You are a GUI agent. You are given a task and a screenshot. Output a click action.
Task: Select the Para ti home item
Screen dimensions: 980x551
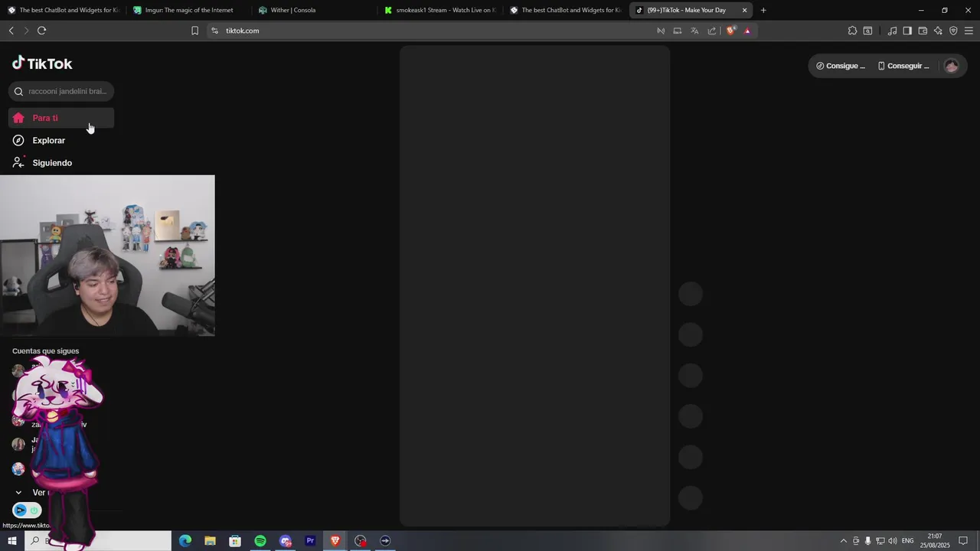coord(61,118)
